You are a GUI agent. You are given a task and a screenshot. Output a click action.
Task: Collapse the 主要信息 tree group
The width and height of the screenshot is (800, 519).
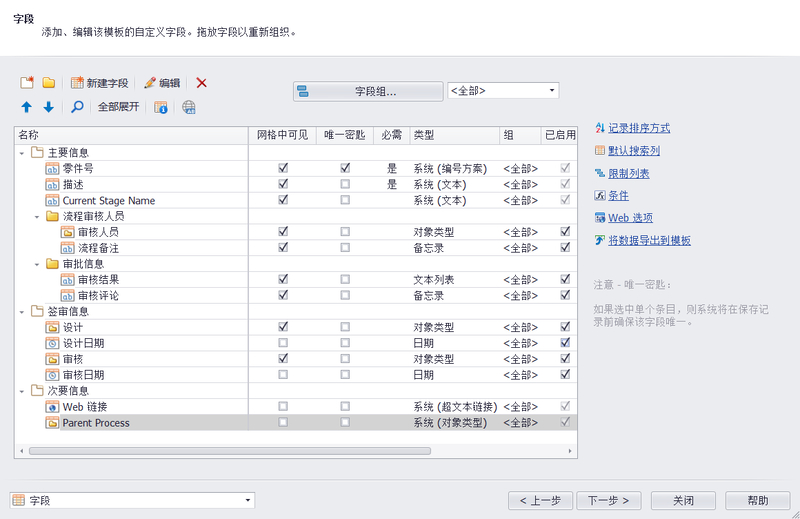22,153
